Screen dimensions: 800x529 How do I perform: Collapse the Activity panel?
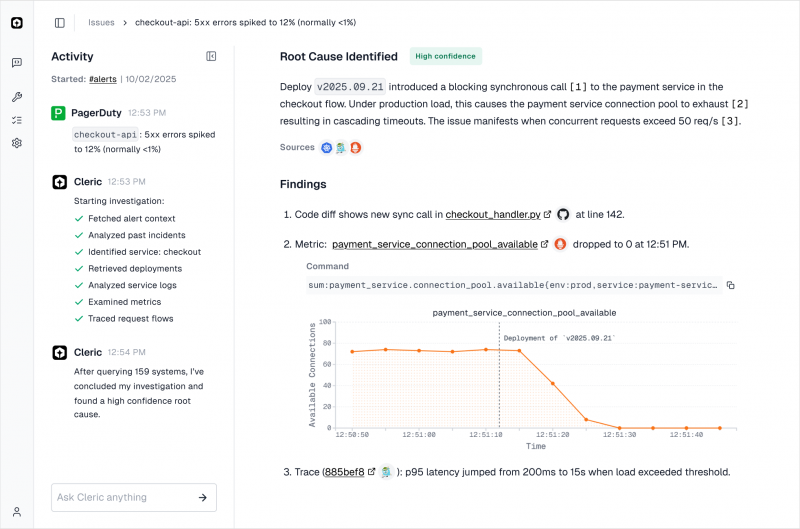[211, 57]
